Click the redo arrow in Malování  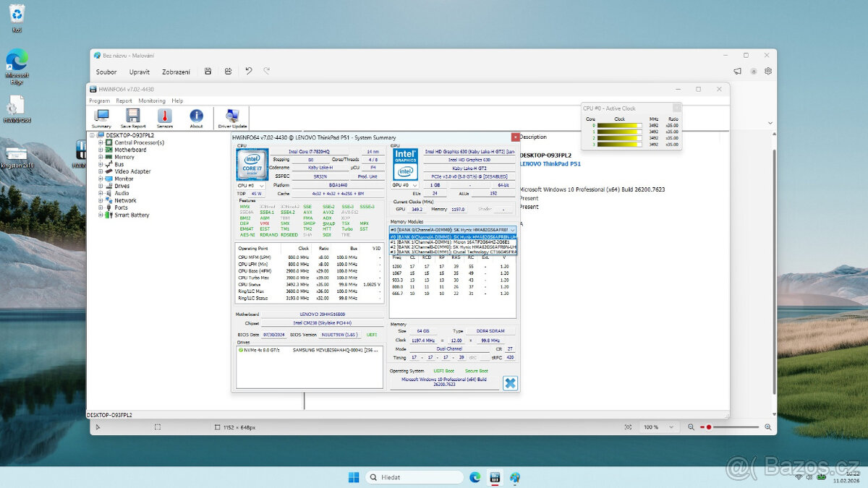tap(267, 72)
